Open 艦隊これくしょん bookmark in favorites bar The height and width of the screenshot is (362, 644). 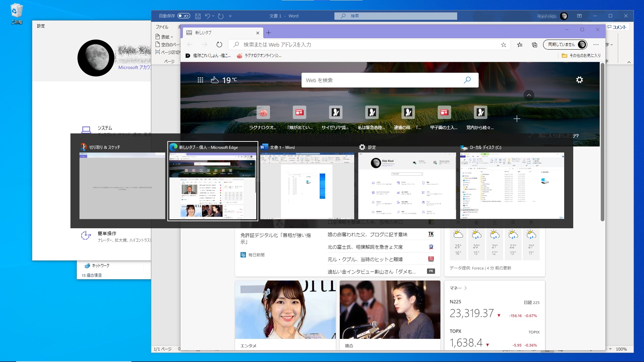(x=208, y=56)
